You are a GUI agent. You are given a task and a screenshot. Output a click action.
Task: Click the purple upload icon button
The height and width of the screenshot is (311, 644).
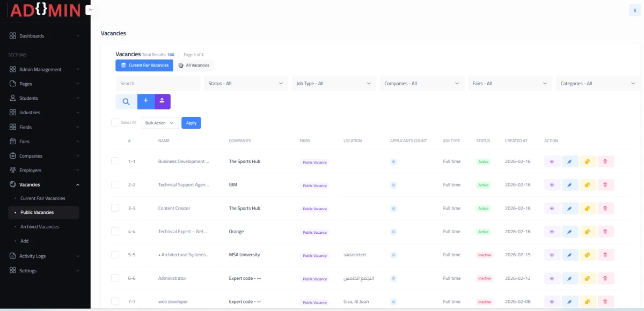tap(163, 101)
